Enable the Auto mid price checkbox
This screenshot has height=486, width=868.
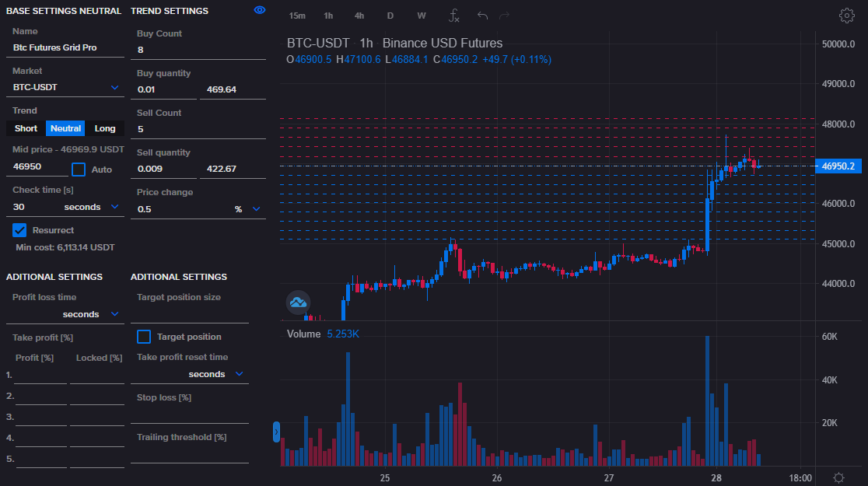[x=79, y=170]
